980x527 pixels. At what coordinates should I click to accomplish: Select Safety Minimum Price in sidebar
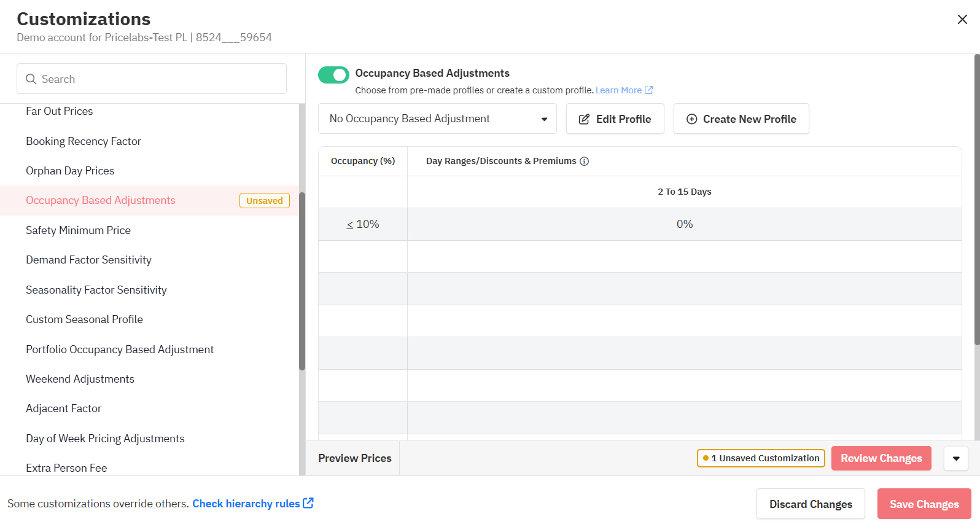(78, 230)
